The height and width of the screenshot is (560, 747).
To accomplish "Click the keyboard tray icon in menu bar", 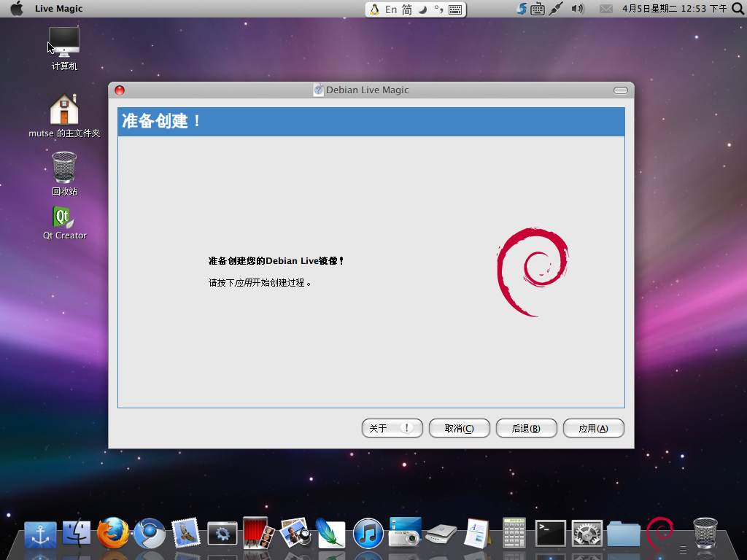I will [x=538, y=9].
